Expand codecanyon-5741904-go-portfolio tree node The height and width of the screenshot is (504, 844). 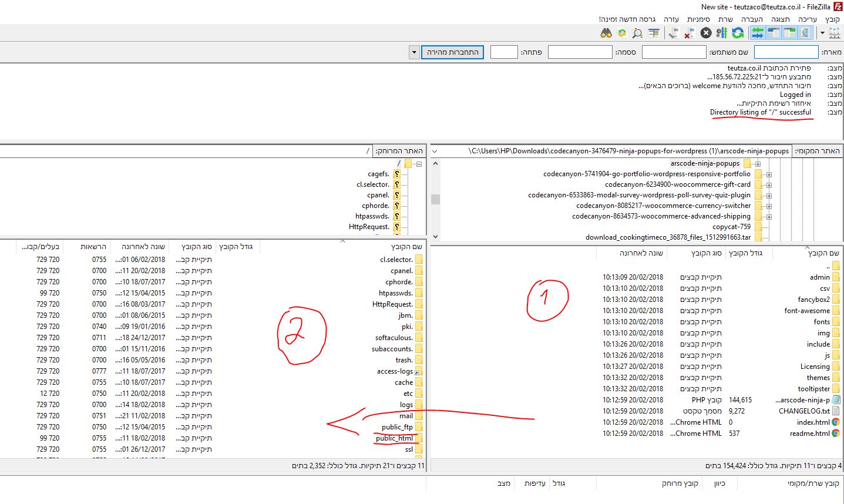click(769, 174)
